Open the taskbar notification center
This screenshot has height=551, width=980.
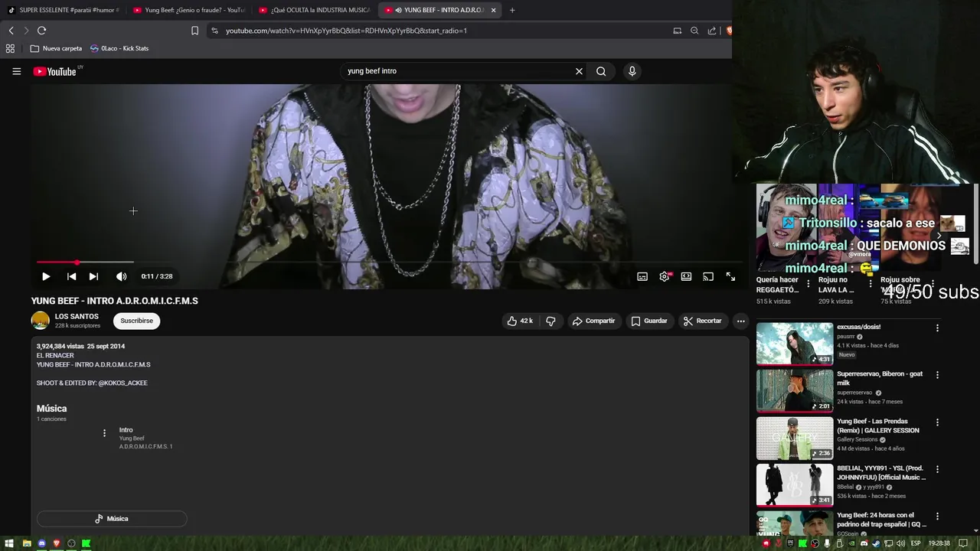(963, 543)
